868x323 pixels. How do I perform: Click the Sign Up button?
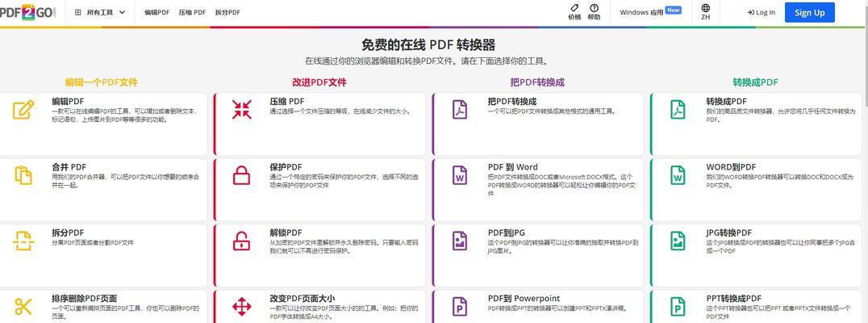pyautogui.click(x=809, y=12)
